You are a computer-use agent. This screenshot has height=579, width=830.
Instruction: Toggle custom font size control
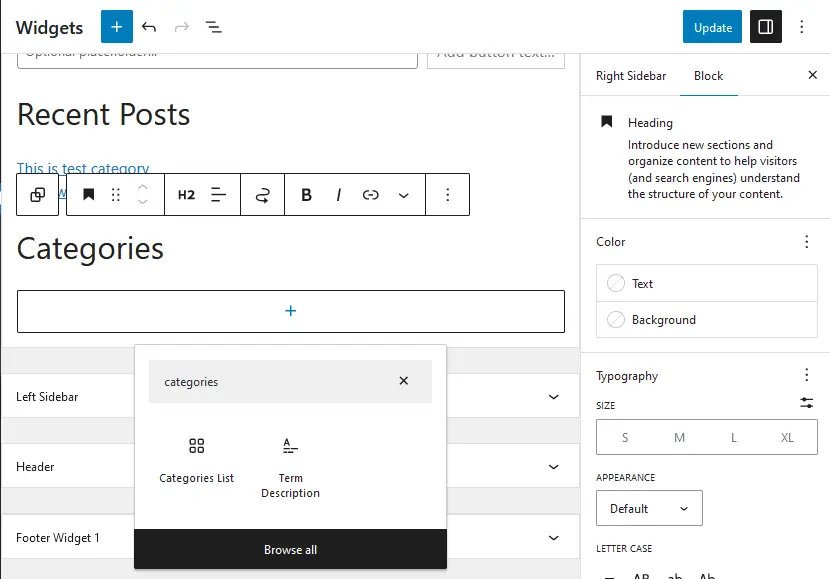pyautogui.click(x=806, y=403)
